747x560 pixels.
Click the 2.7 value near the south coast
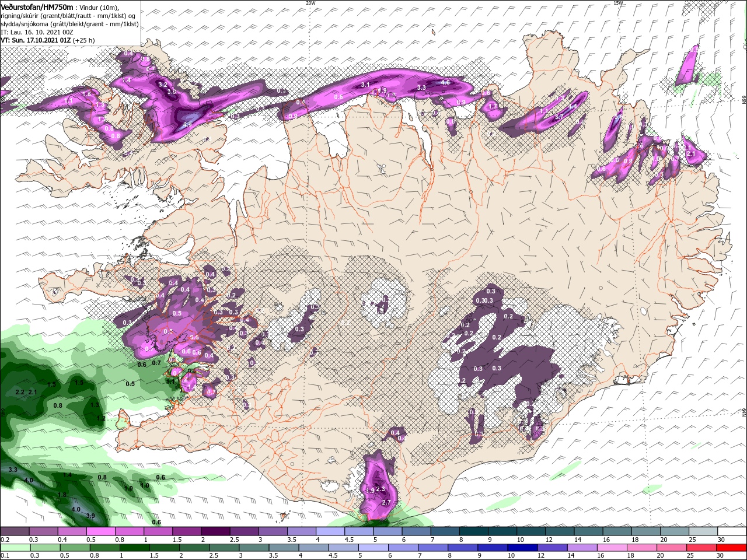click(386, 502)
